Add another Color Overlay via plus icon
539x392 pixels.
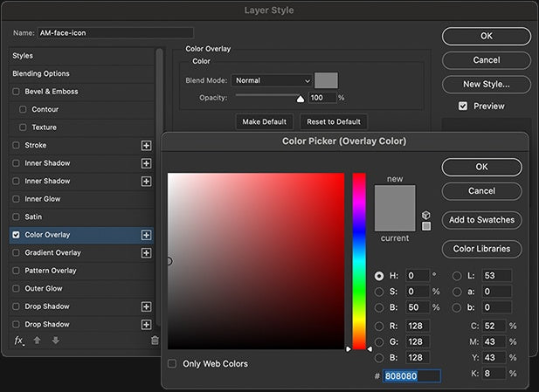[x=146, y=235]
